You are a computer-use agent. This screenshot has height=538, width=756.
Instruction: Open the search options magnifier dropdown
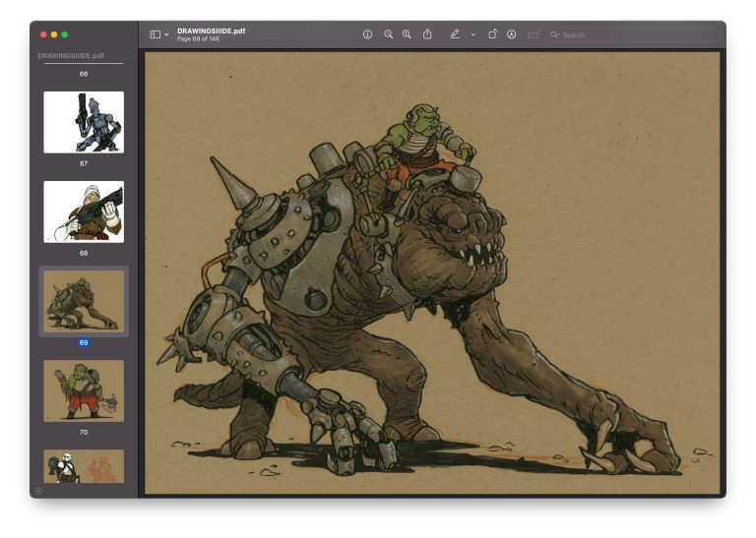coord(555,34)
